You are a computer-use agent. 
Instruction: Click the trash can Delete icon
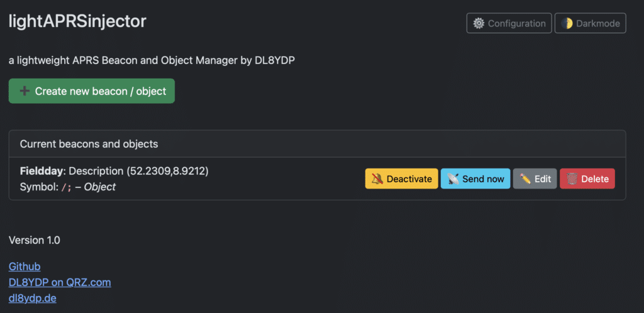[x=572, y=179]
